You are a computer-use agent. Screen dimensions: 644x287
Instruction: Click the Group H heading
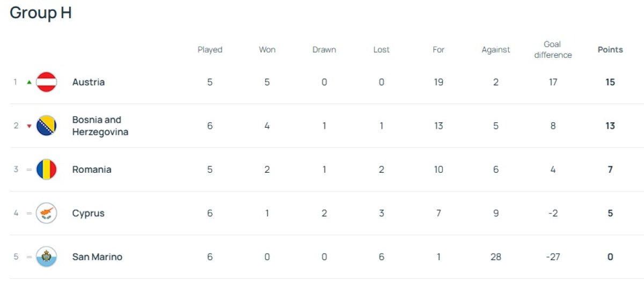pyautogui.click(x=41, y=13)
